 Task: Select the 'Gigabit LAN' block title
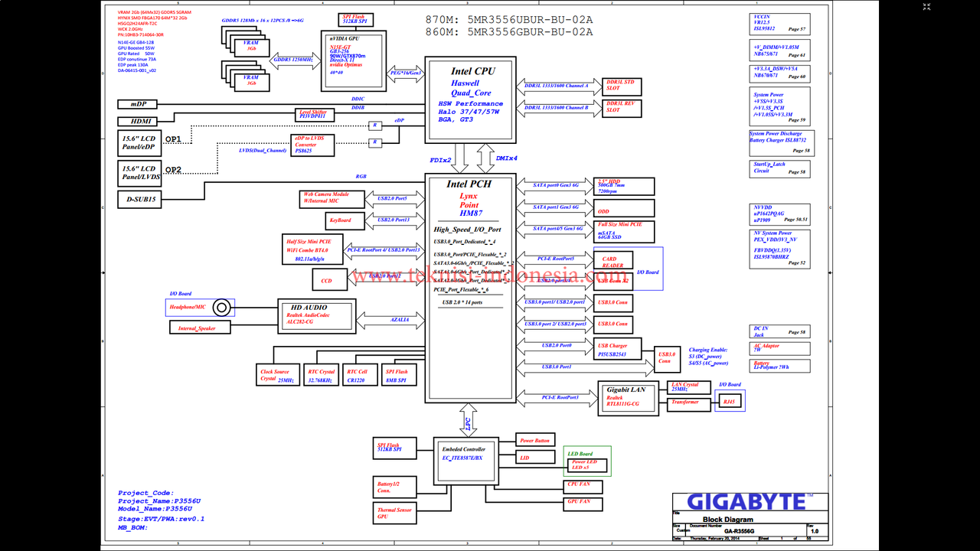point(626,390)
